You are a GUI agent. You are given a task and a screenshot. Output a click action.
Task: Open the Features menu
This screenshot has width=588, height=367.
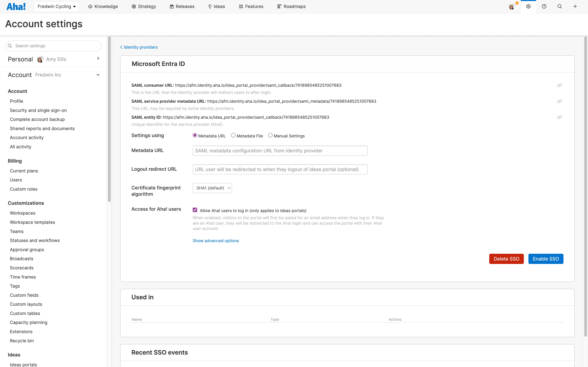tap(251, 7)
